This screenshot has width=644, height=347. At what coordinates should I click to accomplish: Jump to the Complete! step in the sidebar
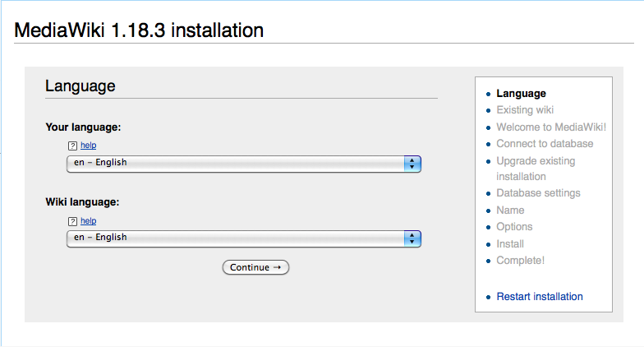(520, 261)
